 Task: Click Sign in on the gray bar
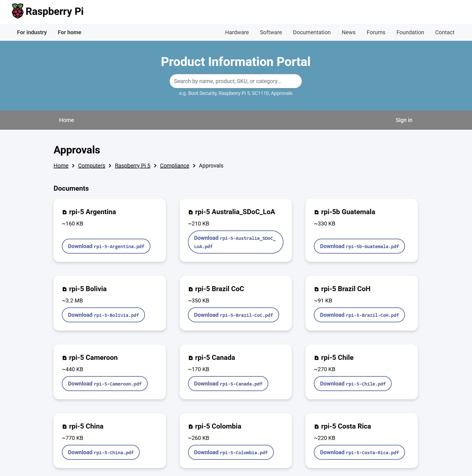[404, 120]
